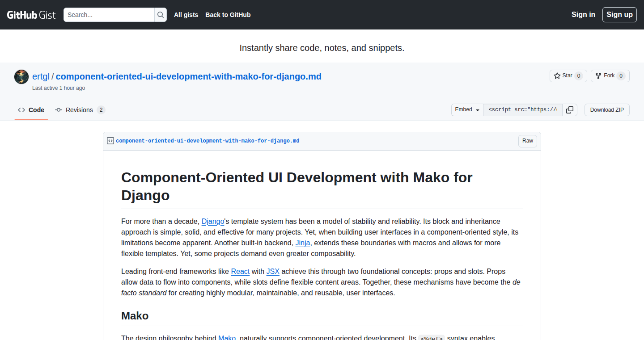
Task: Follow the Jinja hyperlink
Action: click(x=303, y=243)
